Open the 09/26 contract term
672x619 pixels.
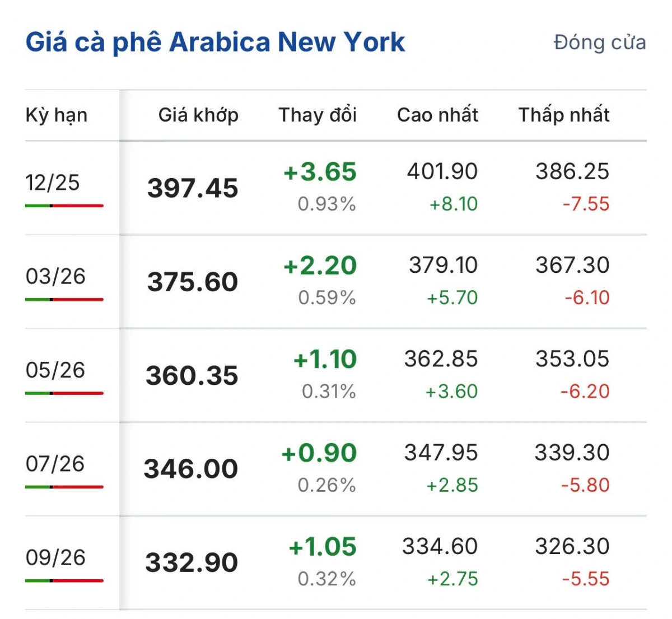pos(55,557)
